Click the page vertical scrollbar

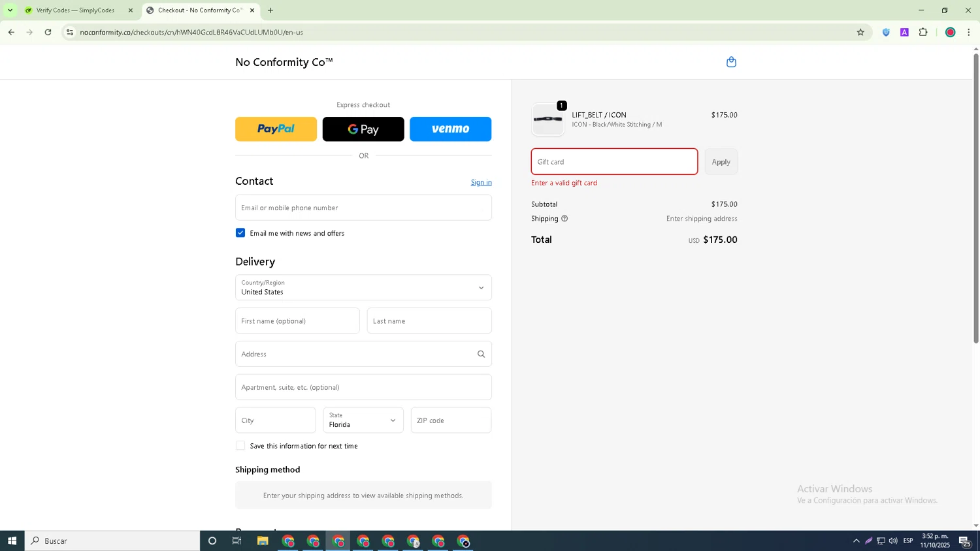click(976, 197)
